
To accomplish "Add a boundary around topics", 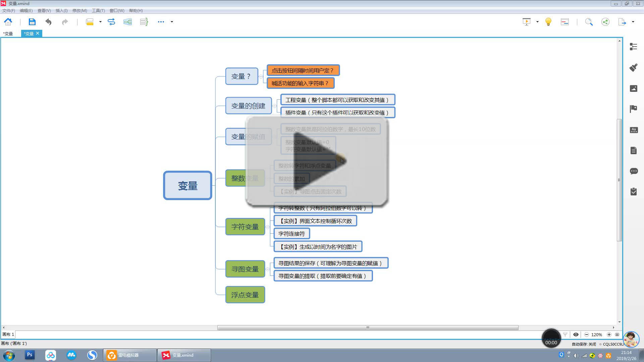I will (x=127, y=22).
